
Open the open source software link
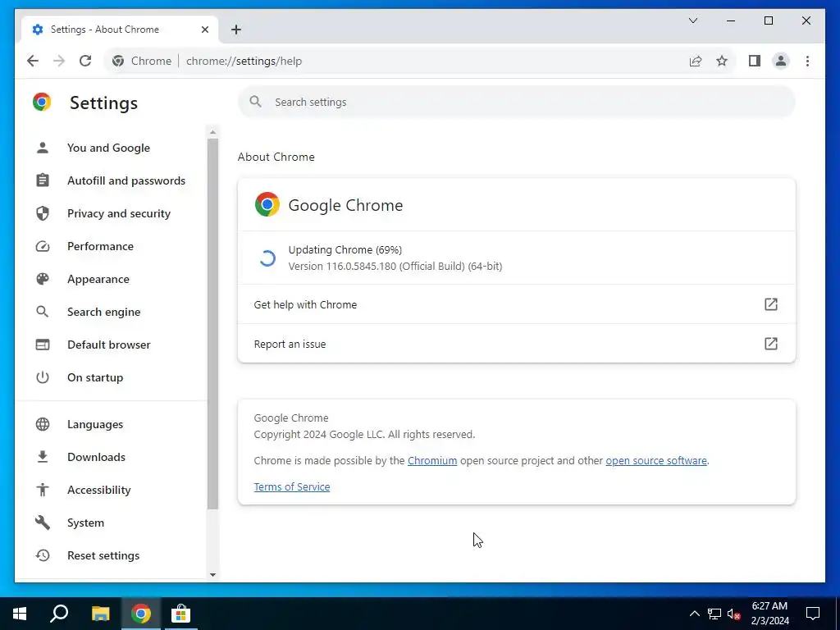[x=655, y=461]
